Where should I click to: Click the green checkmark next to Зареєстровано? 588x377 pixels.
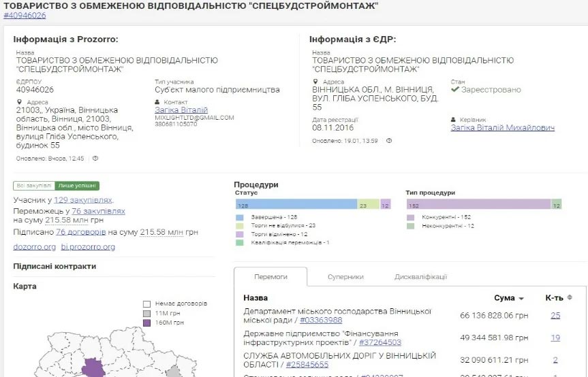click(454, 90)
